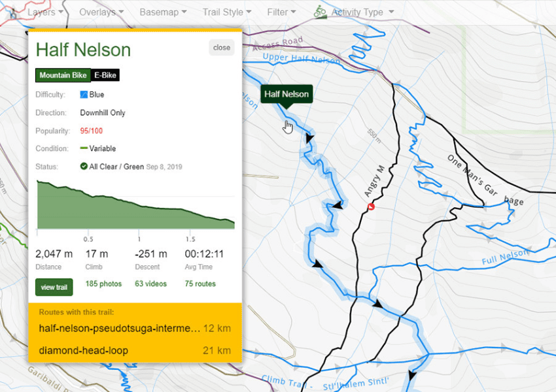Switch to the E-Bike activity toggle
The image size is (556, 392).
105,75
